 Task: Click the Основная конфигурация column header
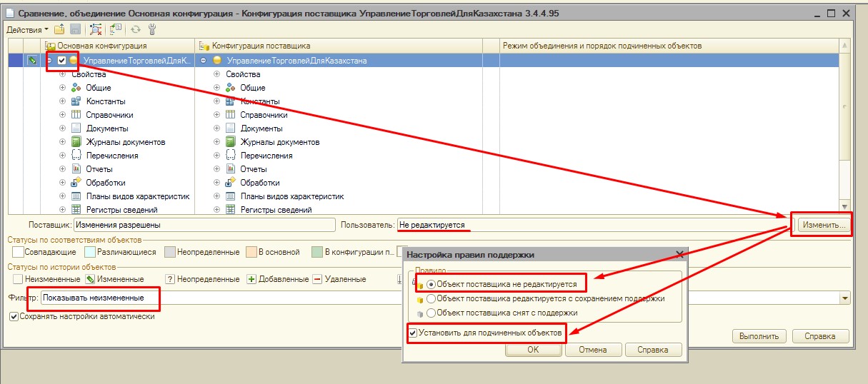117,46
